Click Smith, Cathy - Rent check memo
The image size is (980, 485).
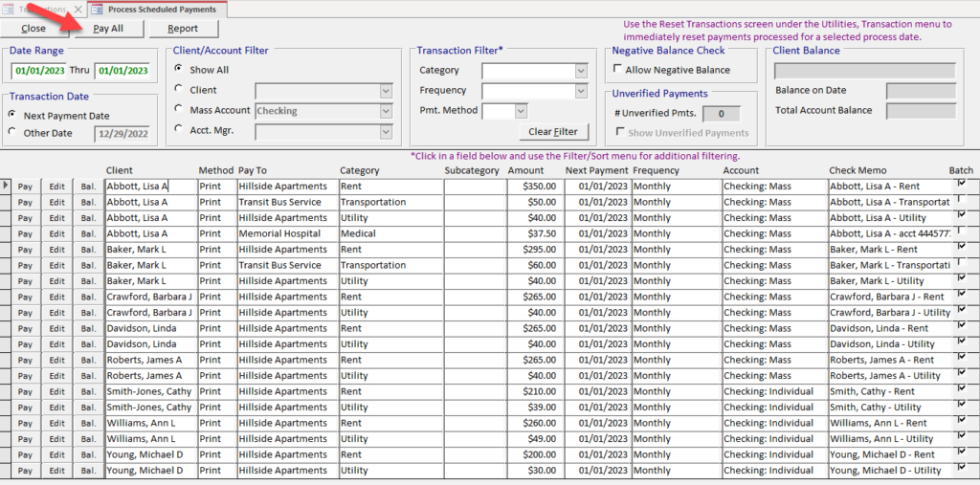890,391
